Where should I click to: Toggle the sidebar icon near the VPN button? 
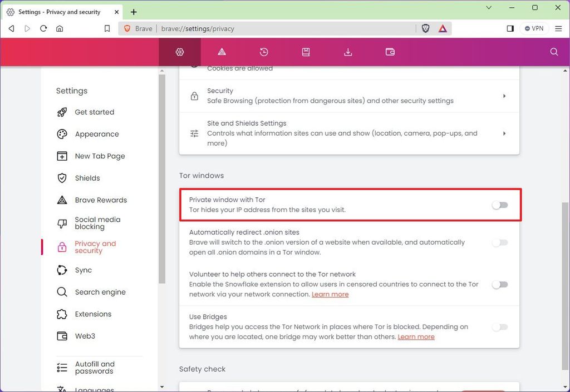point(510,28)
